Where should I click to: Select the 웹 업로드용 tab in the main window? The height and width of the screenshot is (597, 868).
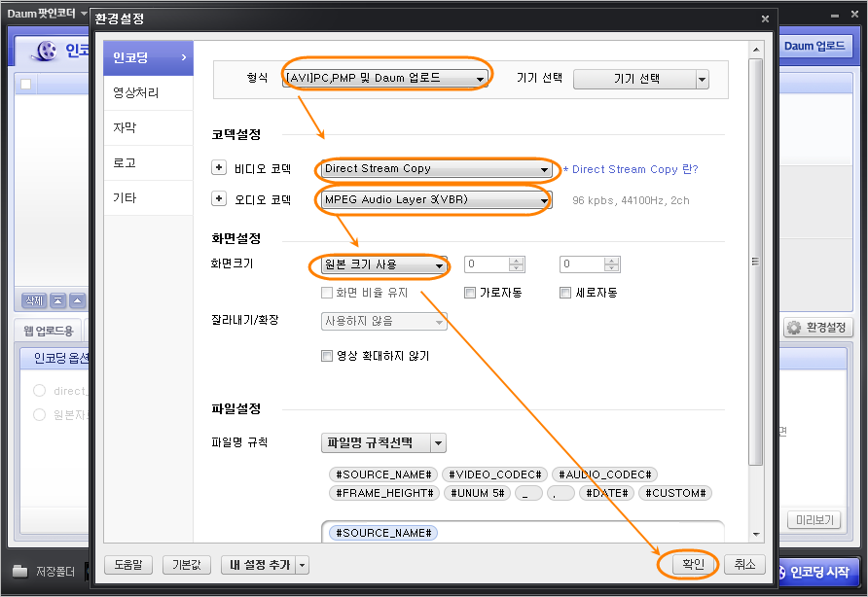tap(48, 331)
